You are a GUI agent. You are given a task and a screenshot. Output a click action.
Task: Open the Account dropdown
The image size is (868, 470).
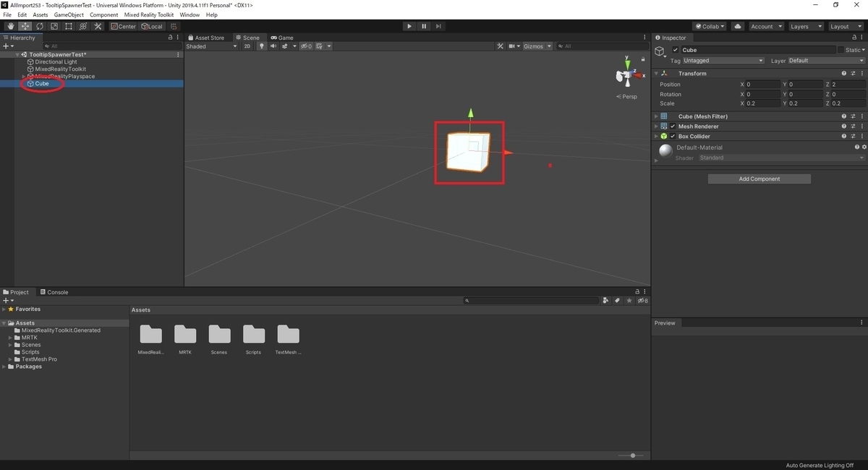coord(767,26)
